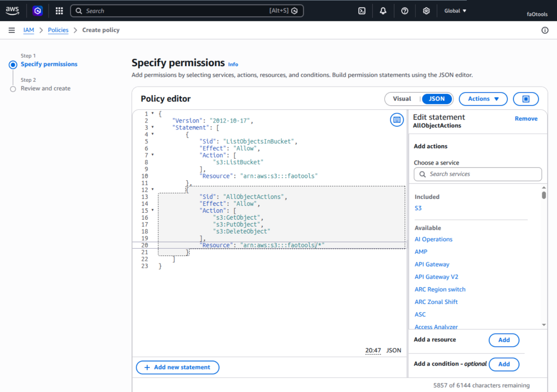Choose API Gateway V2 service
This screenshot has height=392, width=557.
point(436,277)
